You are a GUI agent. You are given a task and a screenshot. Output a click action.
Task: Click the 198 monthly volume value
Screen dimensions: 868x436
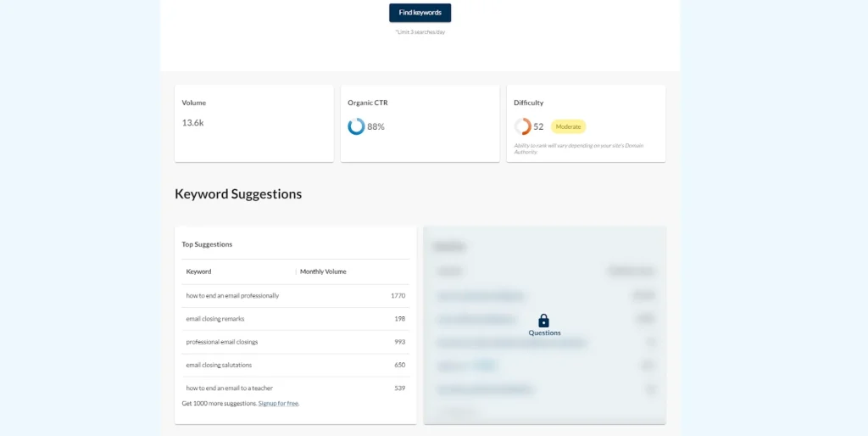click(400, 319)
